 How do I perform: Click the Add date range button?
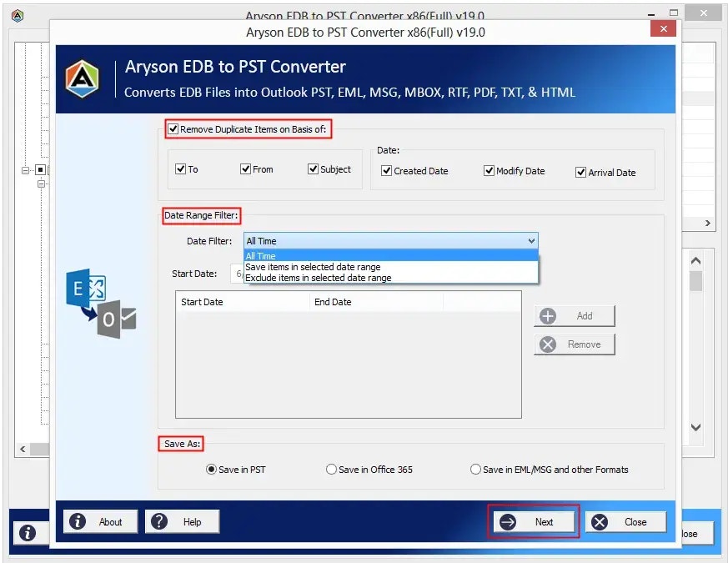(575, 316)
